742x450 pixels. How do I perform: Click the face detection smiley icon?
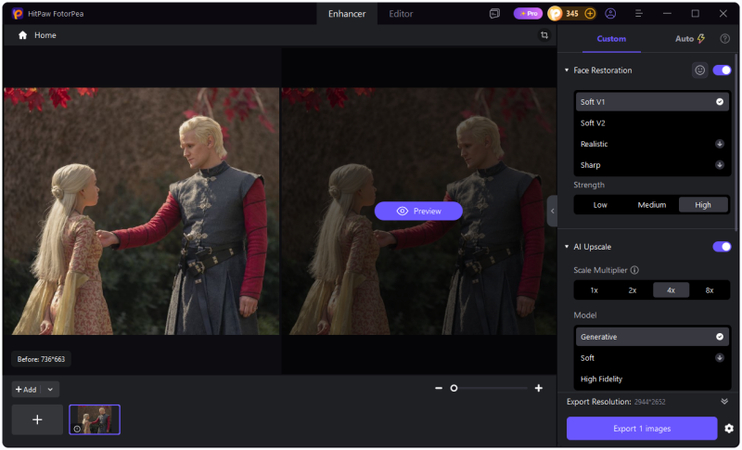(x=699, y=71)
